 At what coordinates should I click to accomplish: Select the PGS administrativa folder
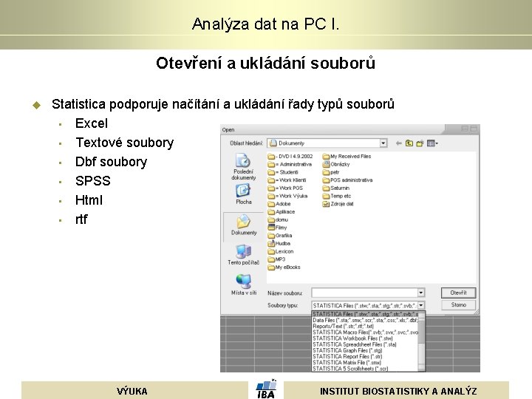(x=347, y=180)
